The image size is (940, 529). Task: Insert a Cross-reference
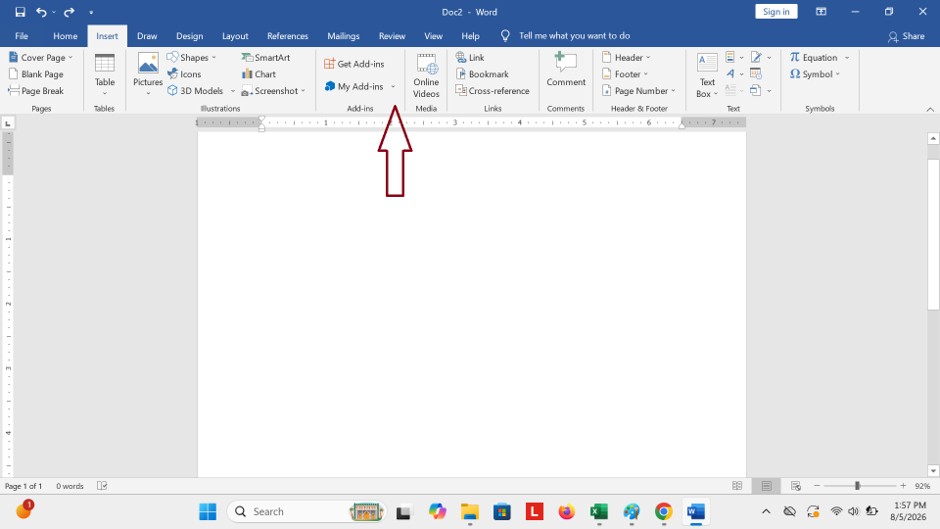click(492, 91)
